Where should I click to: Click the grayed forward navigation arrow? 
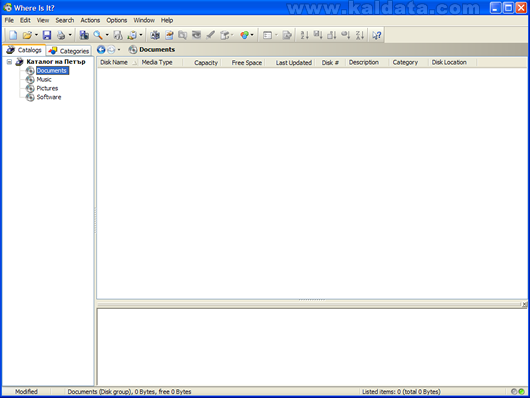point(111,50)
